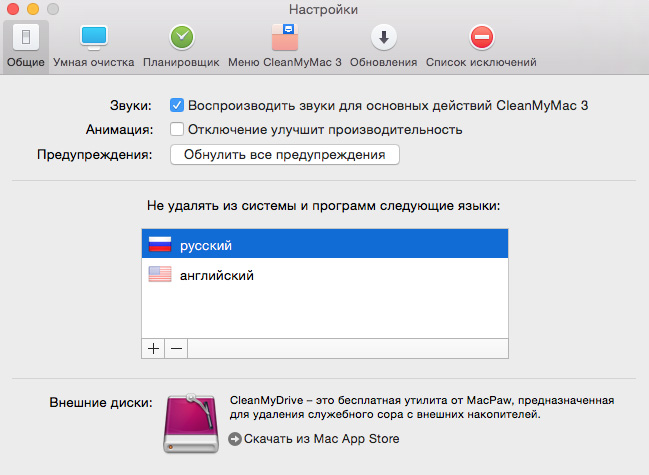
Task: Open Скачать из Mac App Store link
Action: click(322, 439)
